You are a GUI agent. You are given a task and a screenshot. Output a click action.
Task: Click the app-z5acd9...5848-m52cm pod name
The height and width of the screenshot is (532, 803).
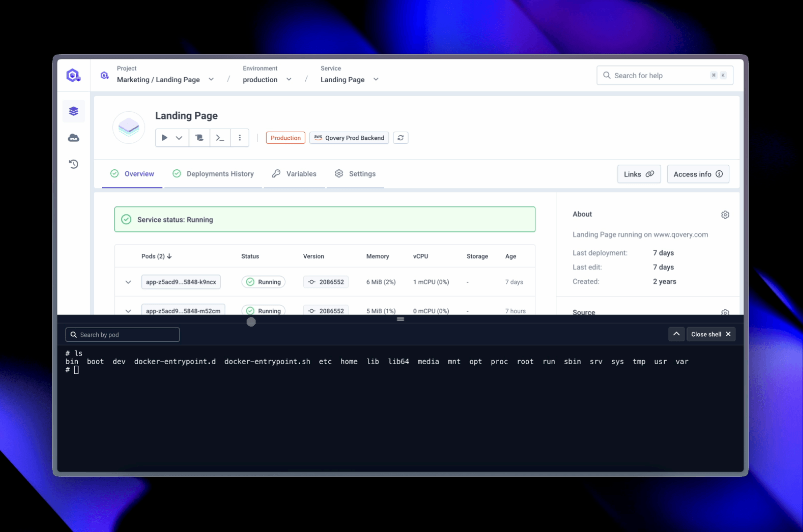[183, 310]
